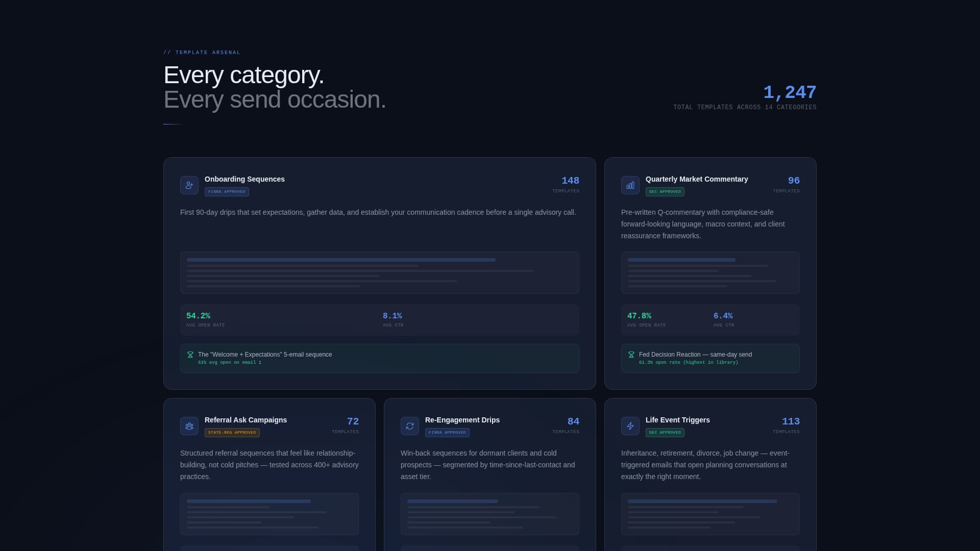Click the STATE-REG APPROVED badge
This screenshot has height=551, width=980.
[232, 433]
